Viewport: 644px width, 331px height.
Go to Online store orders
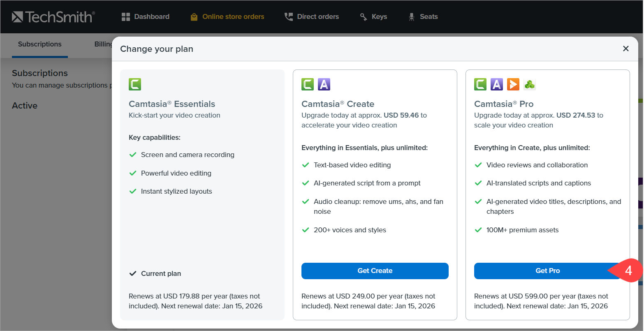click(227, 17)
